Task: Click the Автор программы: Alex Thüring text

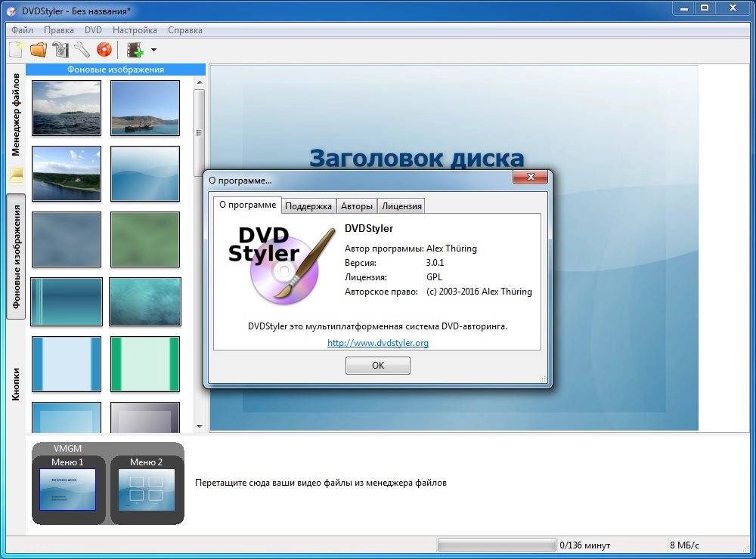Action: coord(411,249)
